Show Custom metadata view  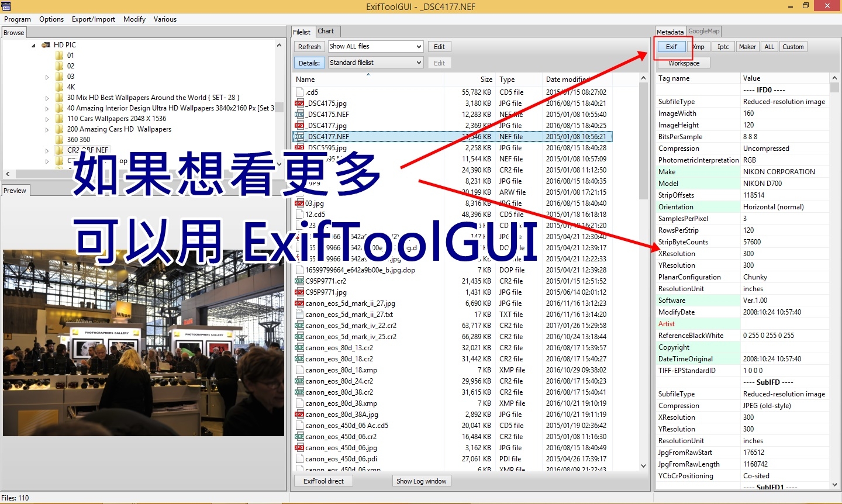[793, 47]
